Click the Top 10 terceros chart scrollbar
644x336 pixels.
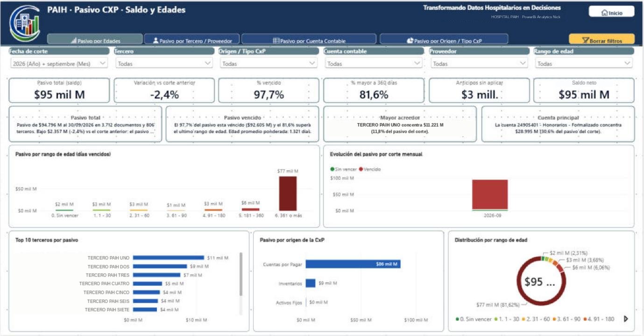point(241,274)
